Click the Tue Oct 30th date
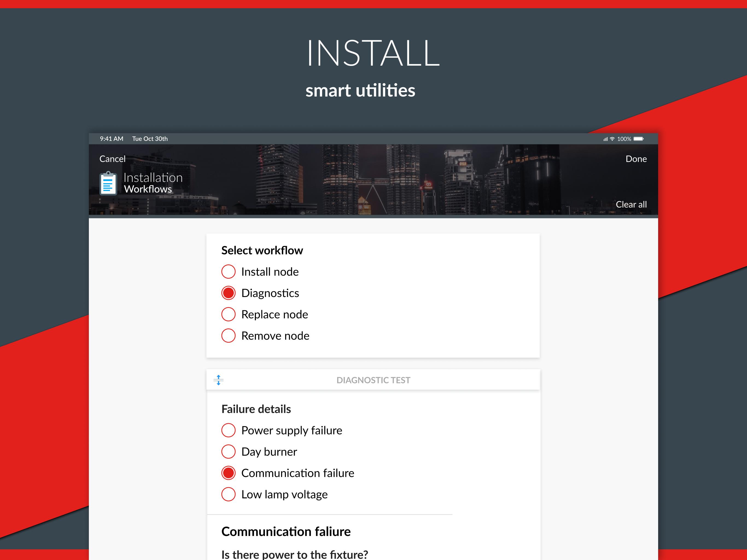 coord(150,139)
